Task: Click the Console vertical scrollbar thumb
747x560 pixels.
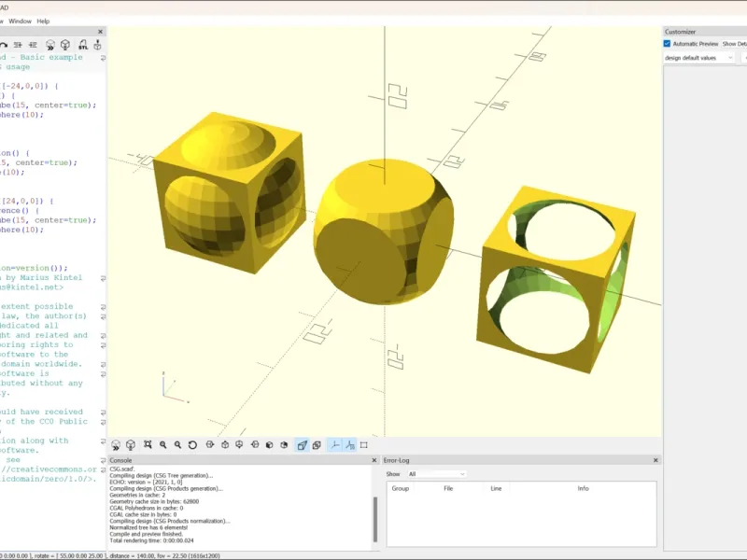Action: click(x=375, y=520)
